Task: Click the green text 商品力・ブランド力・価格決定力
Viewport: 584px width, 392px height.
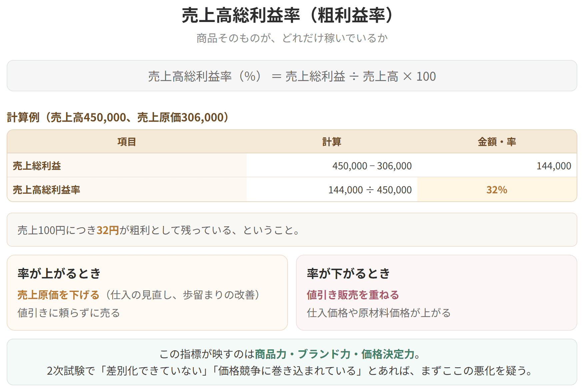Action: coord(334,354)
